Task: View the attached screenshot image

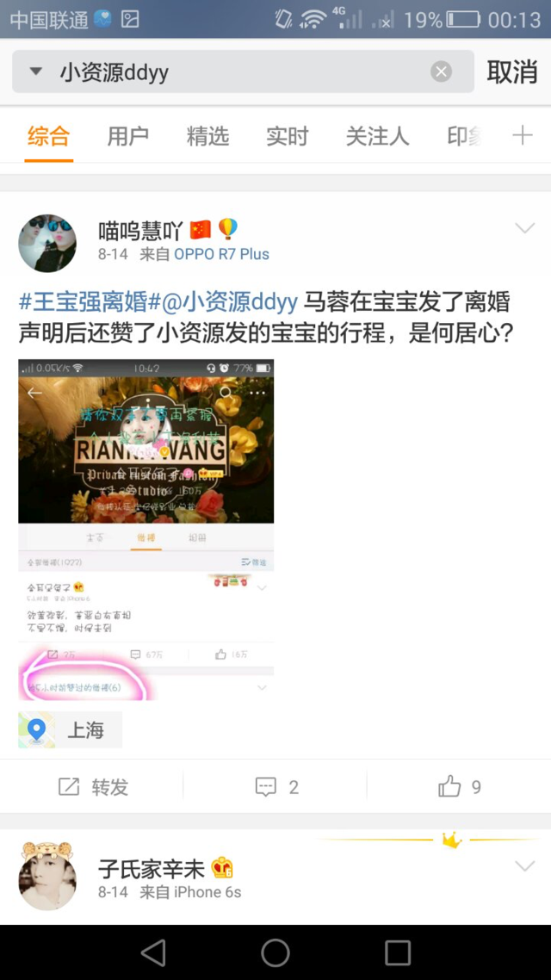Action: pos(146,530)
